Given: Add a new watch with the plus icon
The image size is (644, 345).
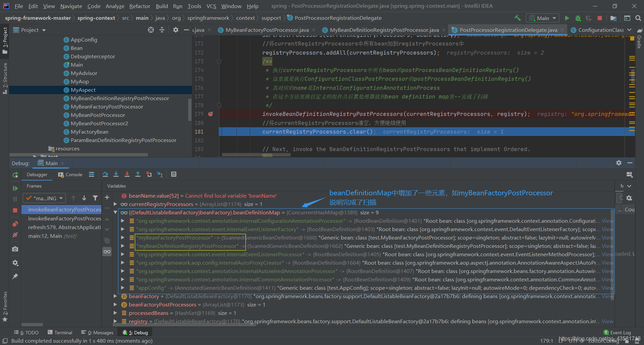Looking at the screenshot, I should [107, 197].
